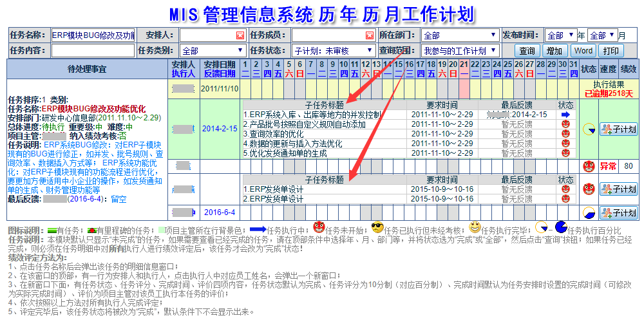This screenshot has width=644, height=320.
Task: Clear the 任务成员 field using its red X icon
Action: [x=370, y=35]
